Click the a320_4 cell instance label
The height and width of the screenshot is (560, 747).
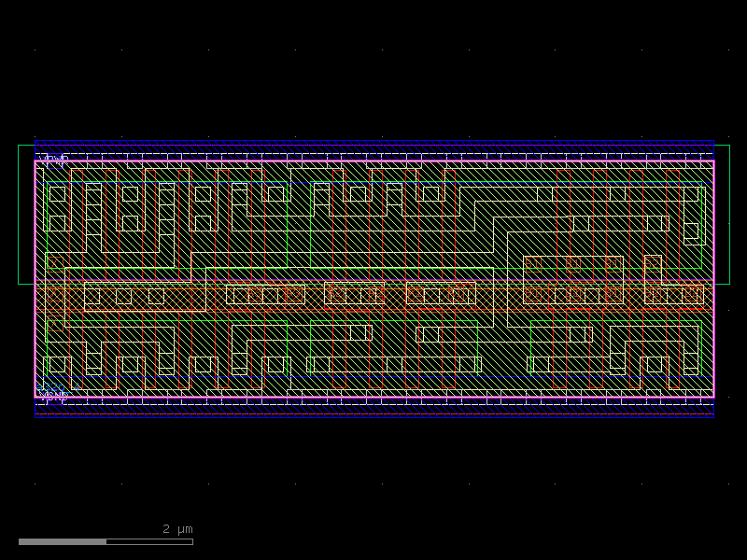[x=54, y=385]
